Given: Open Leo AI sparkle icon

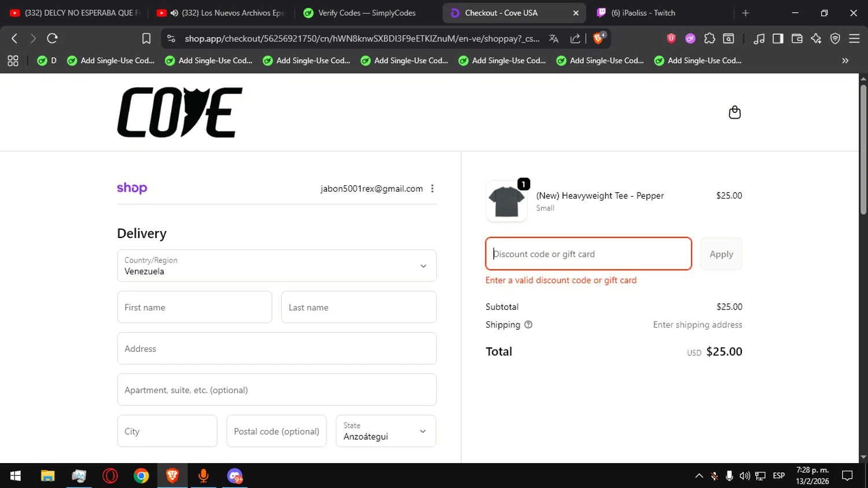Looking at the screenshot, I should [x=816, y=38].
